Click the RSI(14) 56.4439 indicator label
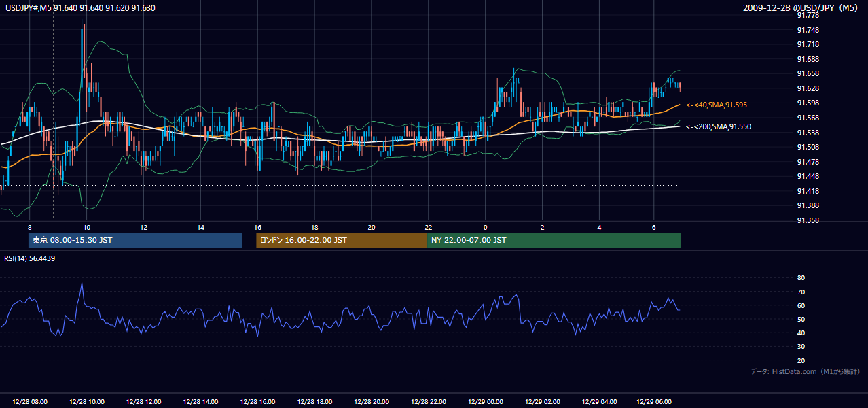 click(x=30, y=258)
